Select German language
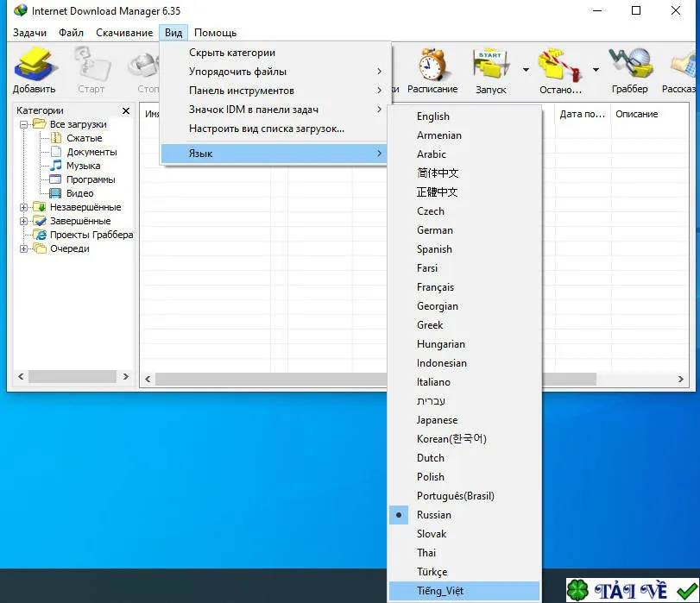This screenshot has width=700, height=603. coord(464,229)
